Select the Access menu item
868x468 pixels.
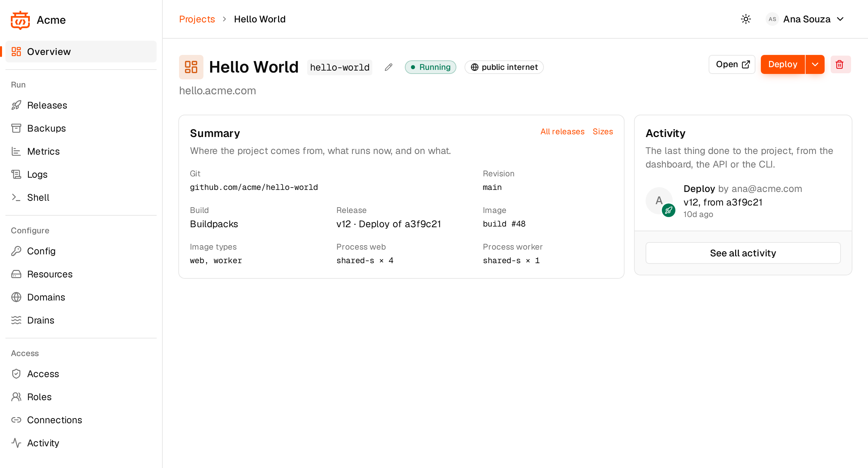[81, 374]
